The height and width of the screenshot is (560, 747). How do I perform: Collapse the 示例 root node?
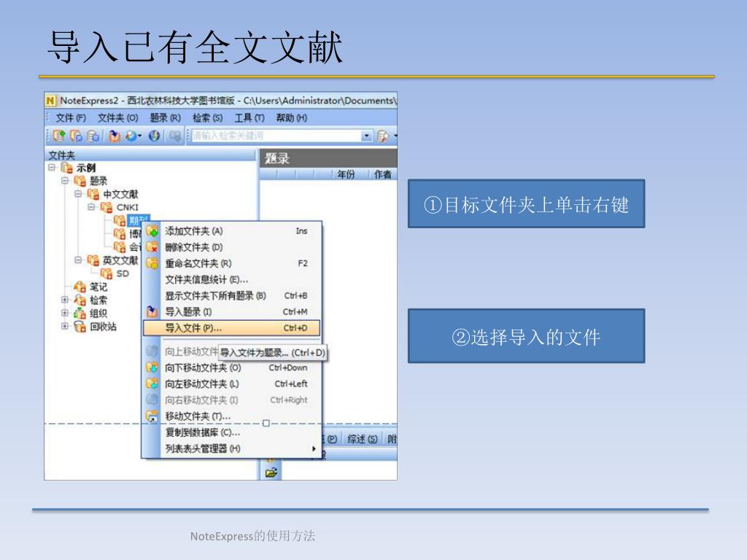pos(52,168)
